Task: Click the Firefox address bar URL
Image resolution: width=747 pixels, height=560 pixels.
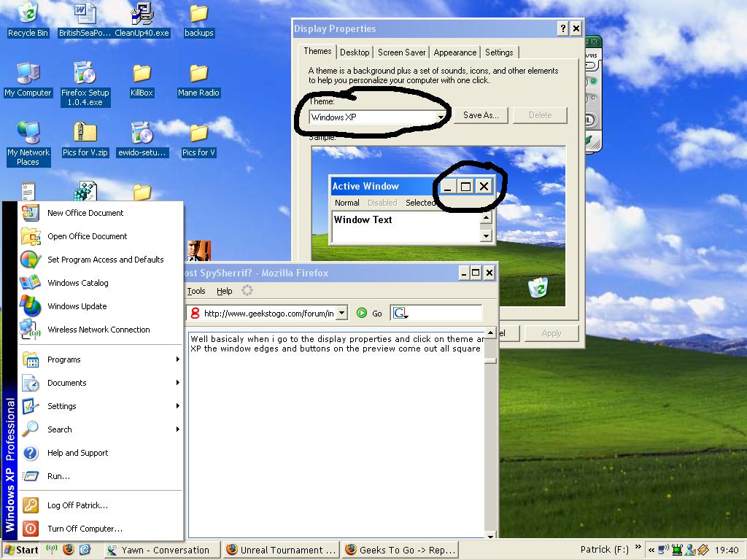Action: tap(268, 314)
